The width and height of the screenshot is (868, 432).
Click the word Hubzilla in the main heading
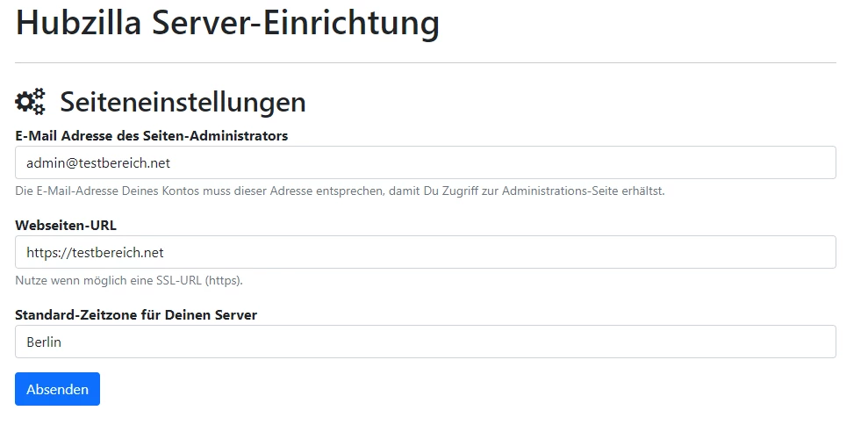point(78,22)
